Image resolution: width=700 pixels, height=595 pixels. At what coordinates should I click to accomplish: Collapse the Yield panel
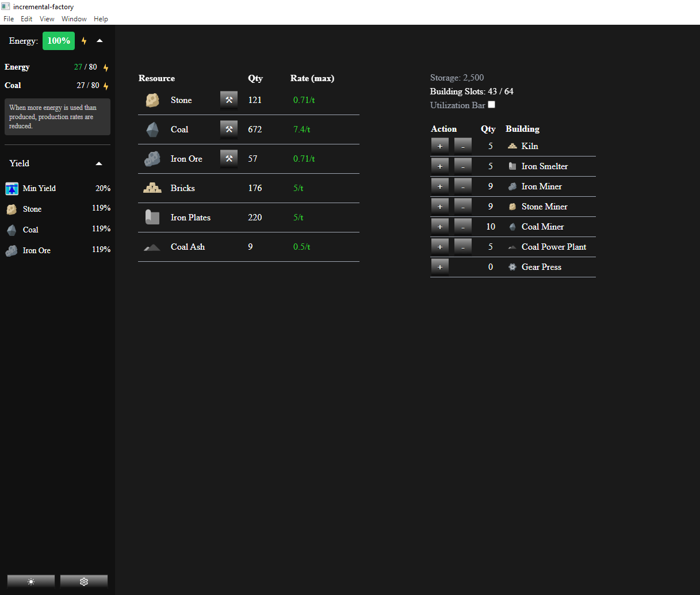[x=99, y=163]
